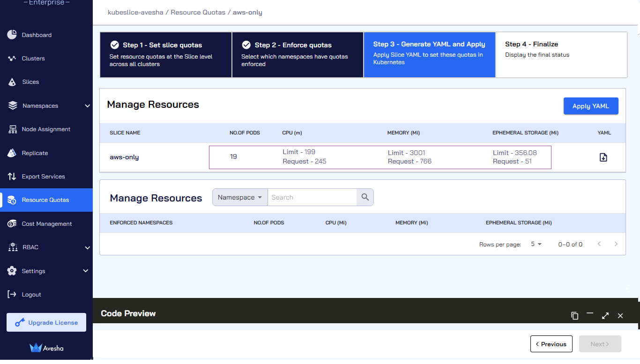Download YAML for aws-only slice
The height and width of the screenshot is (364, 640).
603,157
